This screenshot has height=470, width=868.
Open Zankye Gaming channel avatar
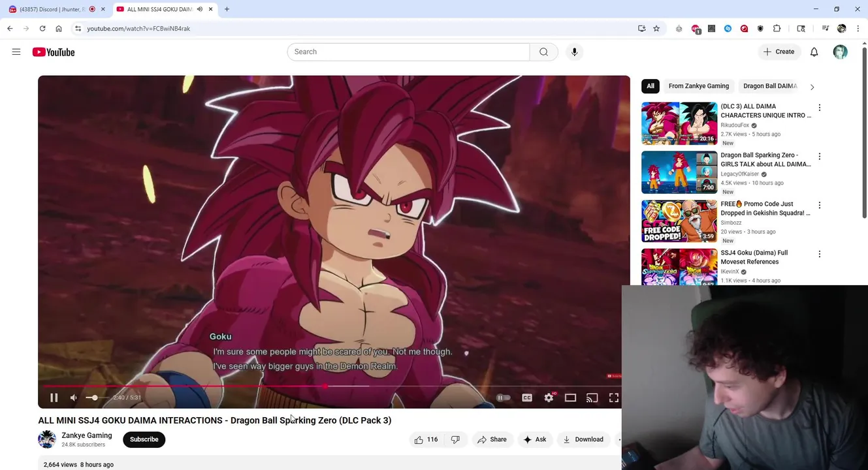pyautogui.click(x=47, y=439)
